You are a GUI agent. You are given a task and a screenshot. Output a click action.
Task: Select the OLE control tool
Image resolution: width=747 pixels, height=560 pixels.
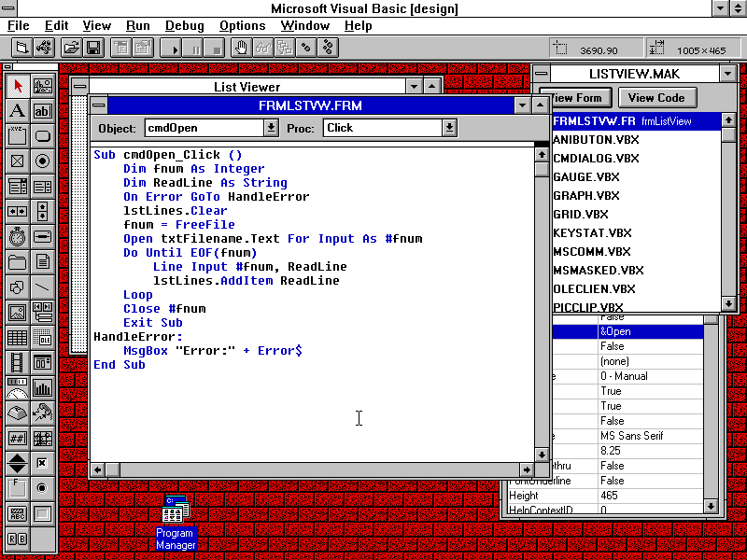click(x=42, y=337)
